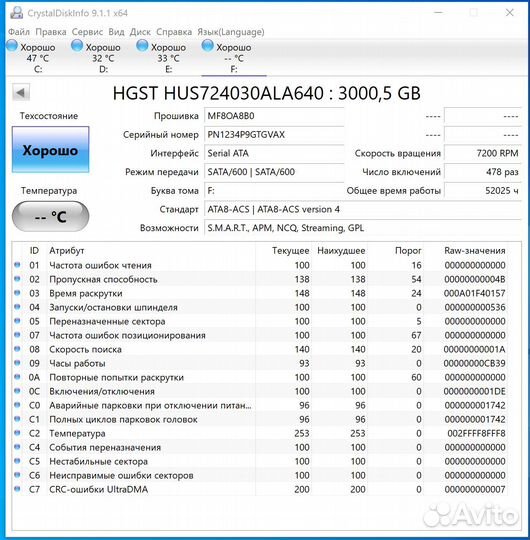Select the Часы работы row text

(77, 363)
